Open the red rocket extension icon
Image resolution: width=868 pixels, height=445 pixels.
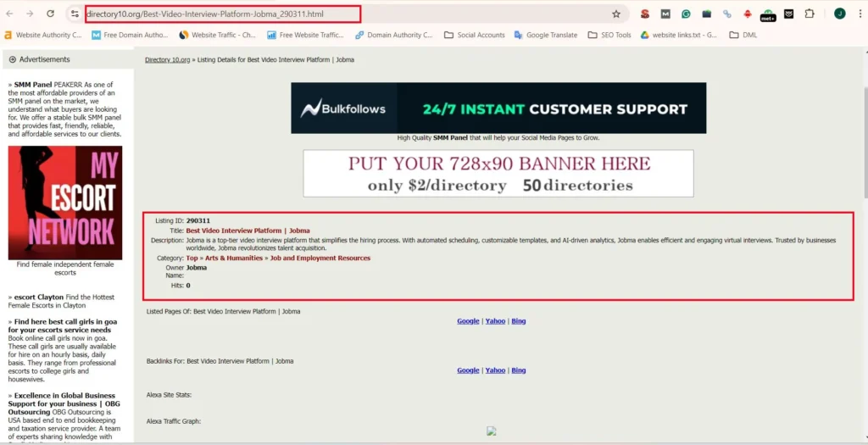[x=748, y=14]
